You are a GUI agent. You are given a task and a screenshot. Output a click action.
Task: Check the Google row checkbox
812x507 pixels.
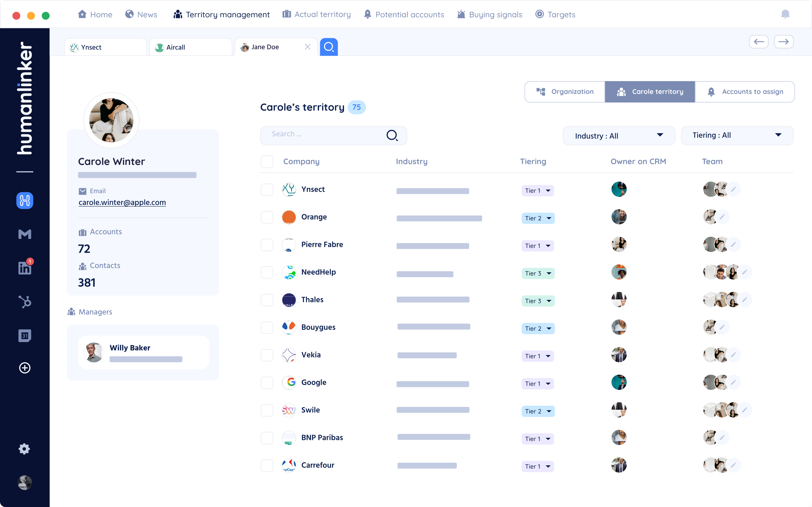click(267, 382)
